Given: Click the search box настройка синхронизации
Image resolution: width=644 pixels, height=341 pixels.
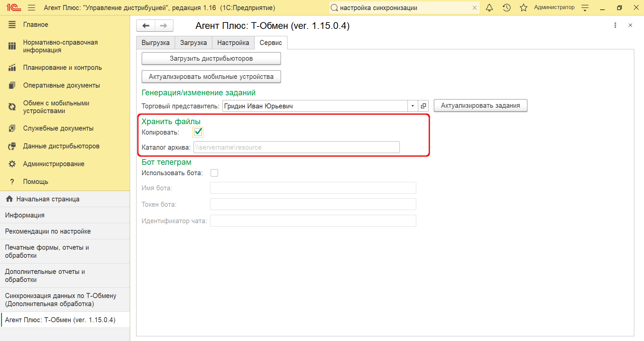Looking at the screenshot, I should (404, 8).
